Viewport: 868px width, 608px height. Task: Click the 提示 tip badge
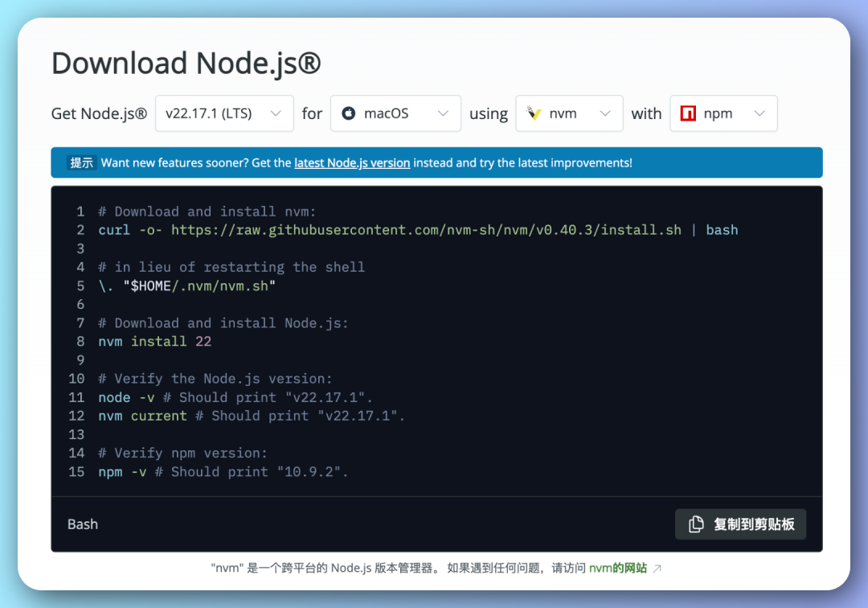pyautogui.click(x=81, y=162)
